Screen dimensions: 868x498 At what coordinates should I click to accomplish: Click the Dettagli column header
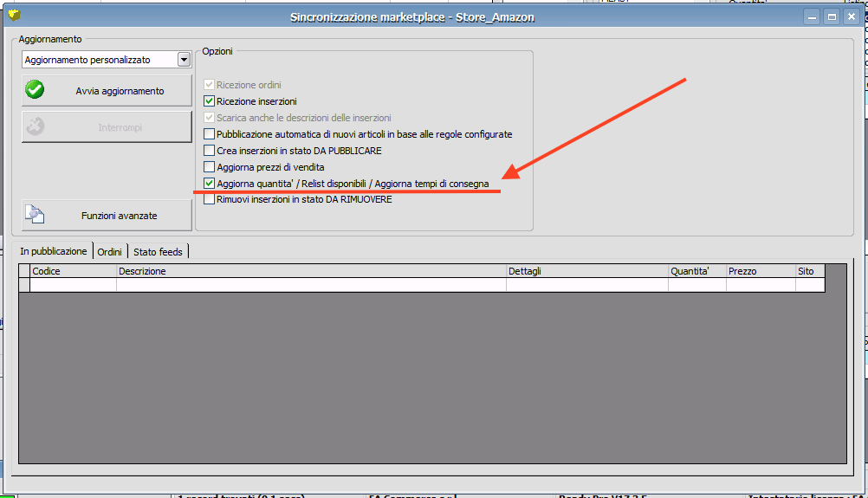click(x=587, y=271)
